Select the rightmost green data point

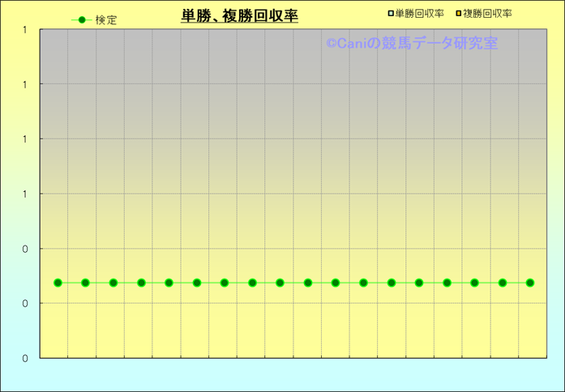(x=530, y=283)
